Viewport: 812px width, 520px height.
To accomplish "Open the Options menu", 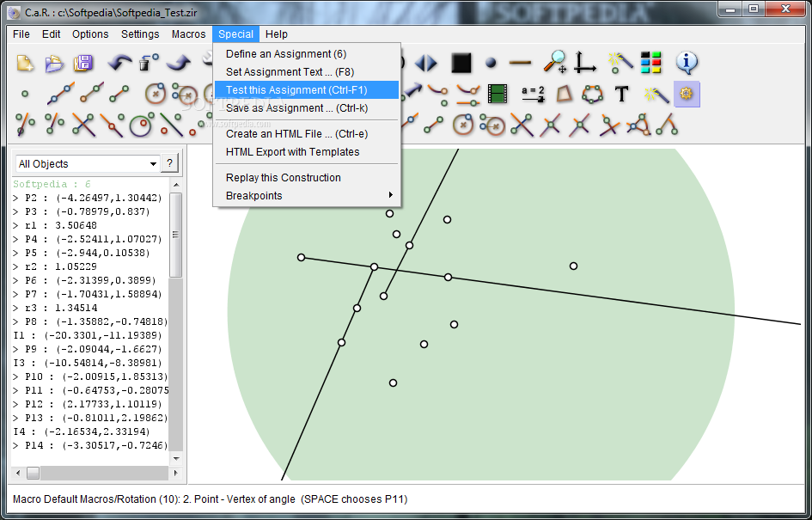I will coord(90,34).
